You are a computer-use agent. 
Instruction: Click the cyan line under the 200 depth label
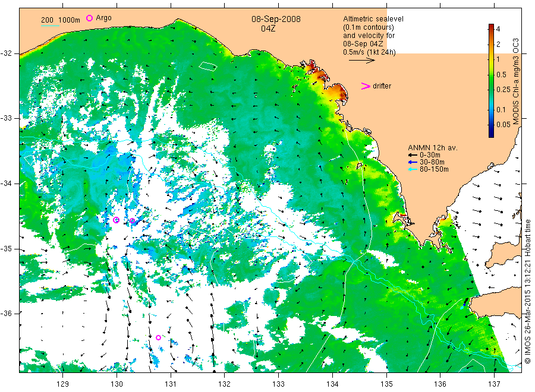50,26
